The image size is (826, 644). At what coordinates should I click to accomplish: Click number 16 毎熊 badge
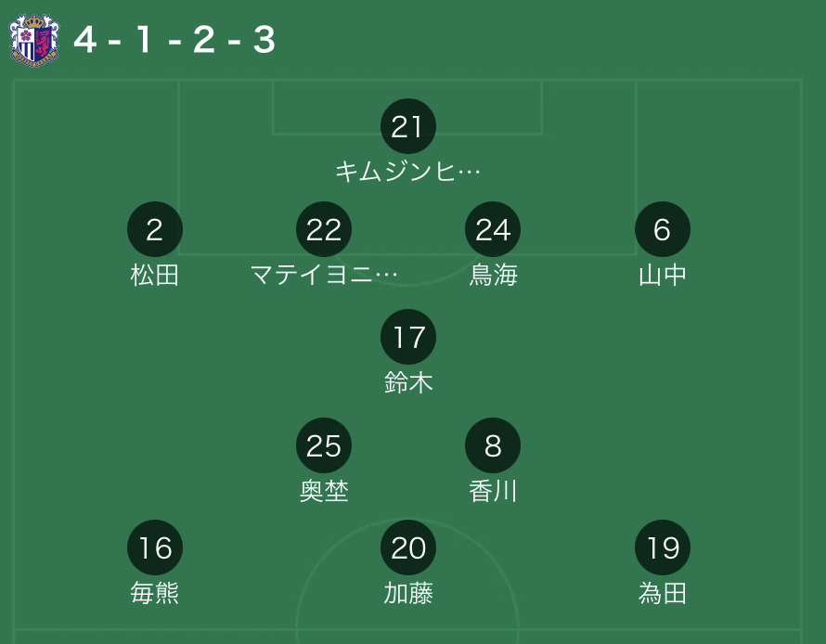click(x=155, y=547)
